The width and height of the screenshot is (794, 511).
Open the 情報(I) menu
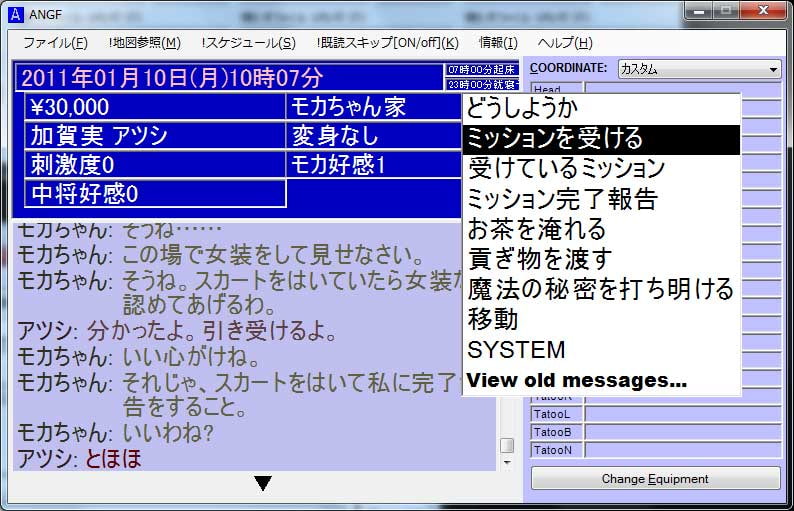coord(498,42)
